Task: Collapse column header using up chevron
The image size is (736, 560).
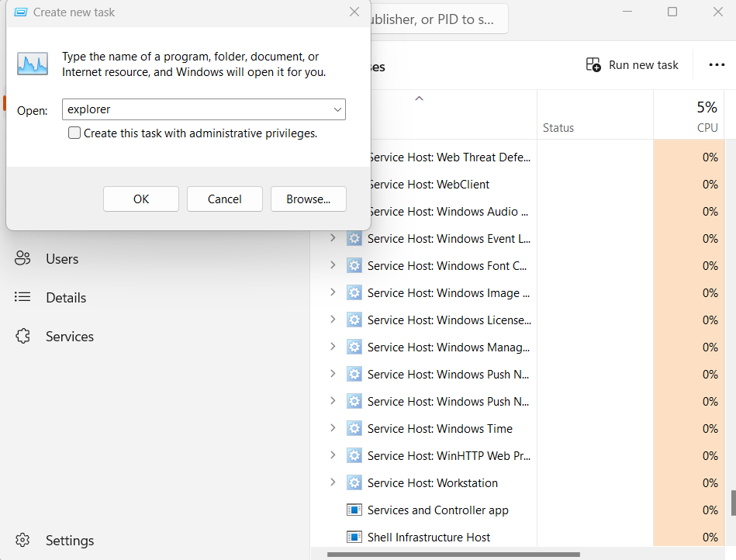Action: tap(419, 99)
